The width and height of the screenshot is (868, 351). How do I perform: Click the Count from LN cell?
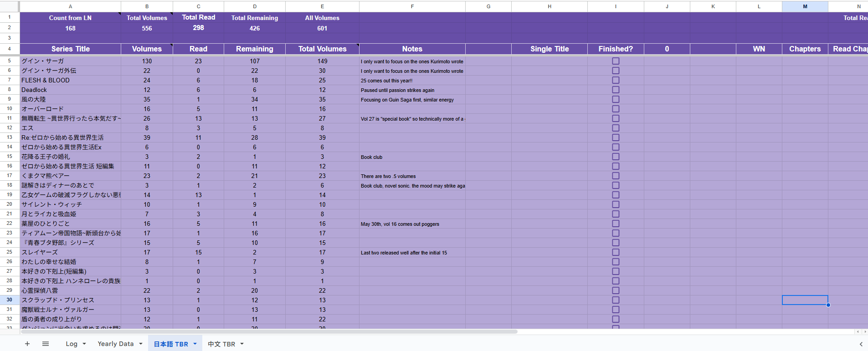coord(70,18)
